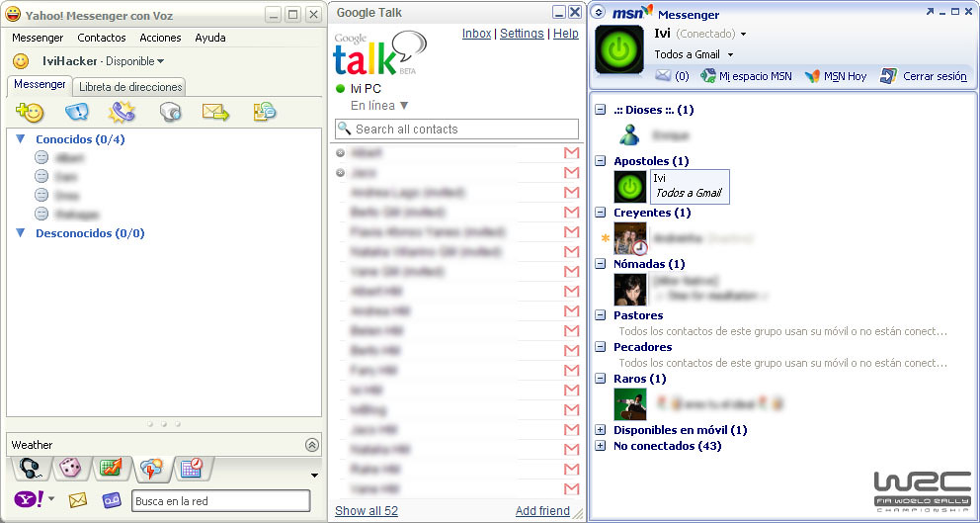Click the send email icon in Yahoo toolbar
Screen dimensions: 980x523
point(215,112)
